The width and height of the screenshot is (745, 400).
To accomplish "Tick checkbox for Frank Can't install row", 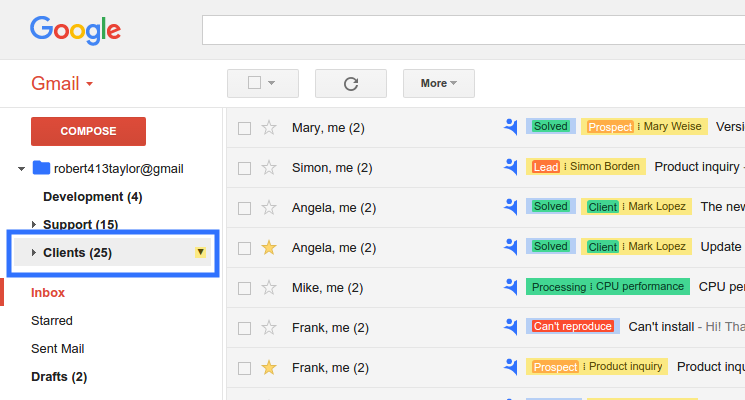I will (244, 328).
